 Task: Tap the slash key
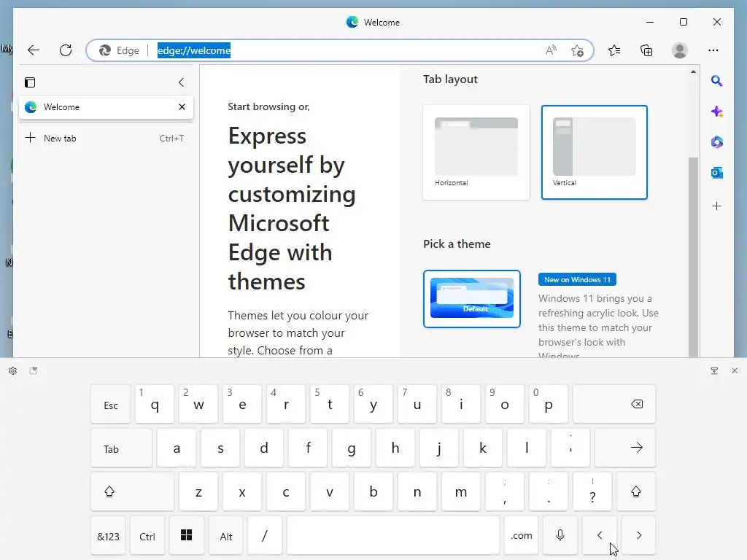264,536
